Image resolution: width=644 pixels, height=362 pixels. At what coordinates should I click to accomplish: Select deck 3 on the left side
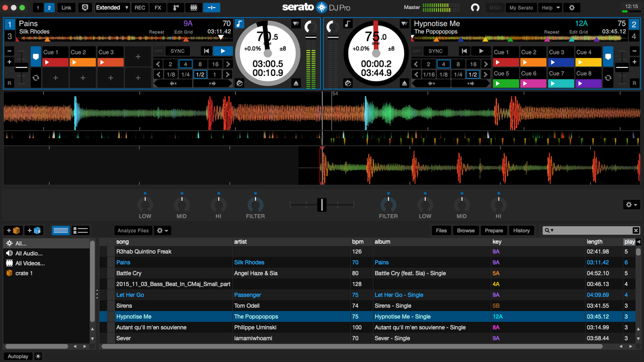coord(10,36)
